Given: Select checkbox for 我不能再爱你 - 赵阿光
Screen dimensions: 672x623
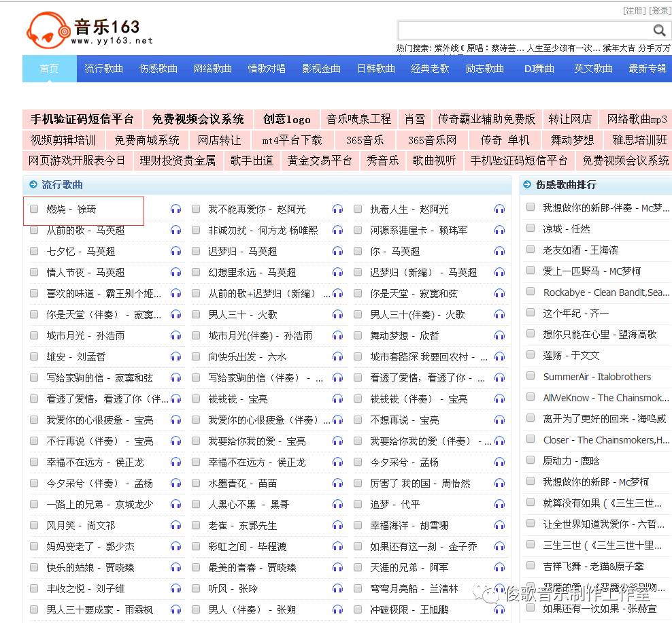Looking at the screenshot, I should [196, 209].
